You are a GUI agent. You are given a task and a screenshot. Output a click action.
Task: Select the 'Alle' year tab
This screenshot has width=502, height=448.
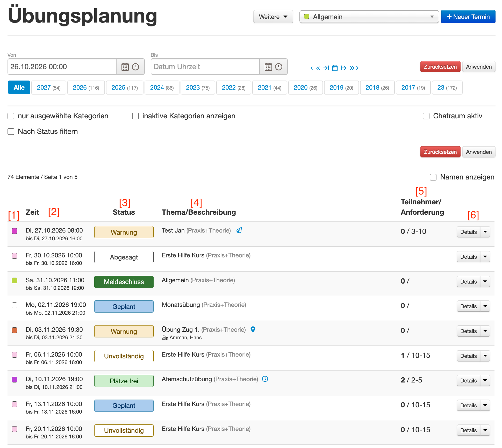[19, 88]
